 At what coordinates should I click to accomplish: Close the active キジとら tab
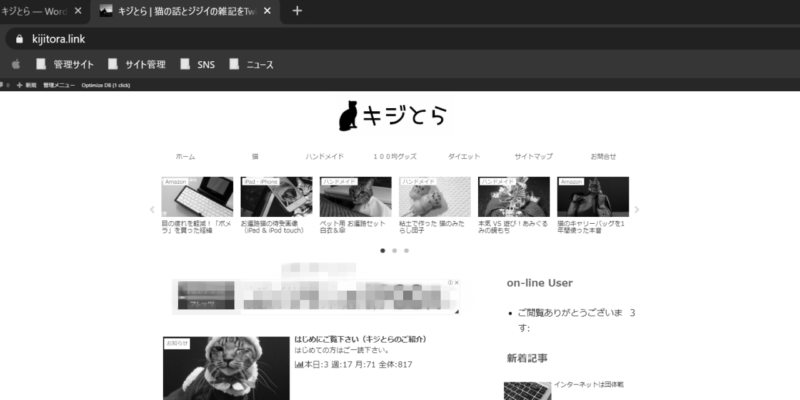click(x=267, y=11)
